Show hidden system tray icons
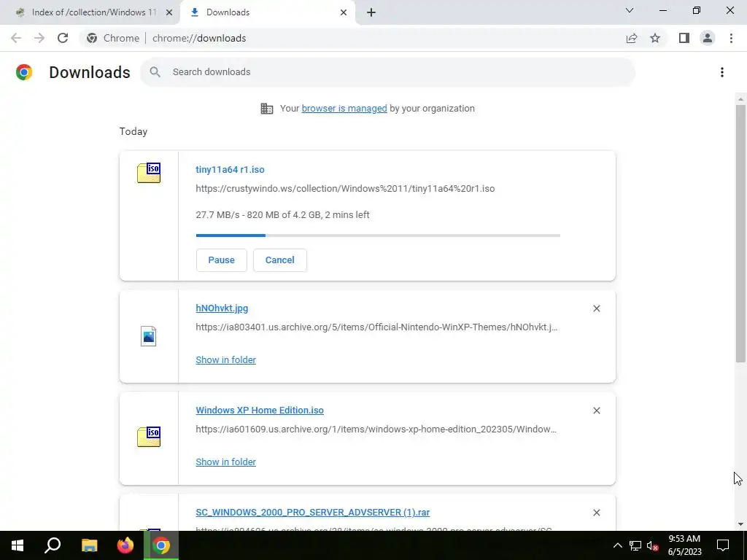Viewport: 747px width, 560px height. click(617, 545)
